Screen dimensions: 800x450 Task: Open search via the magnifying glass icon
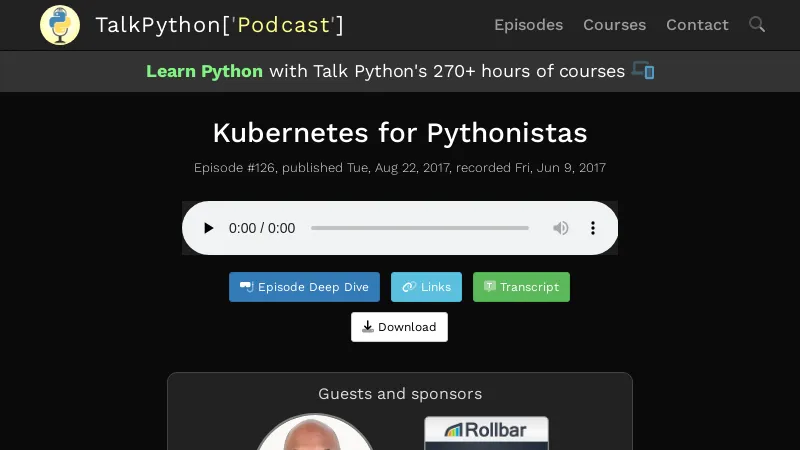(x=757, y=25)
